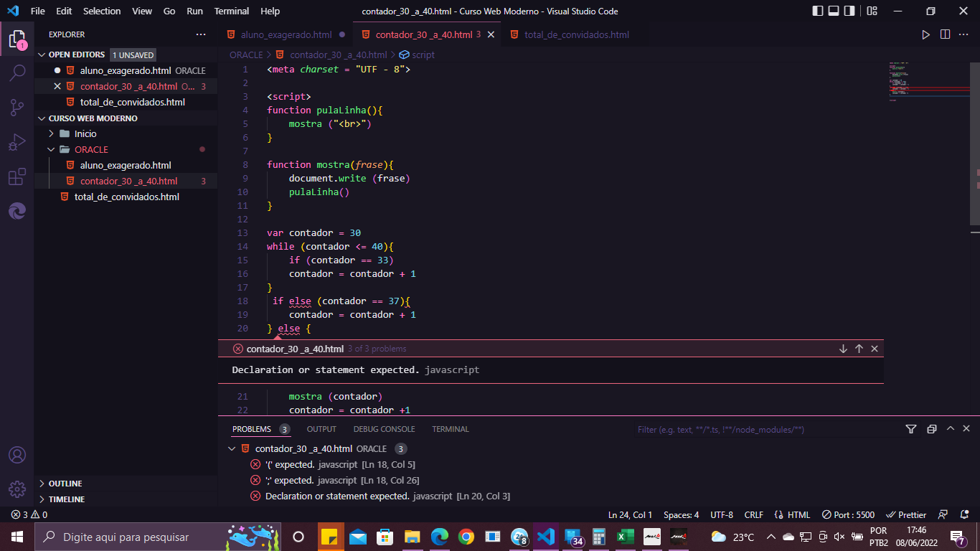Close contador_30 _a_40.html in Open Editors
The image size is (980, 551).
[57, 86]
